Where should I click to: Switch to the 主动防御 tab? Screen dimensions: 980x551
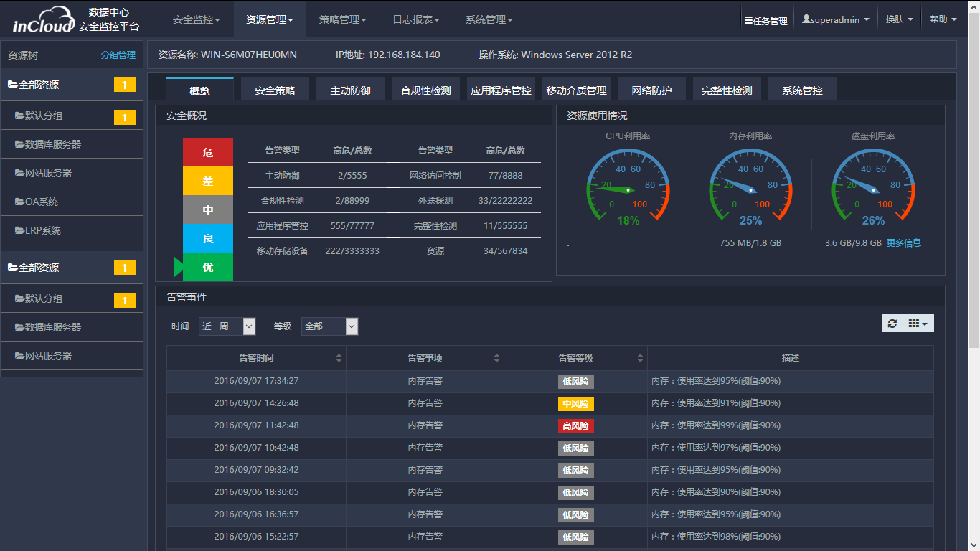(x=350, y=90)
